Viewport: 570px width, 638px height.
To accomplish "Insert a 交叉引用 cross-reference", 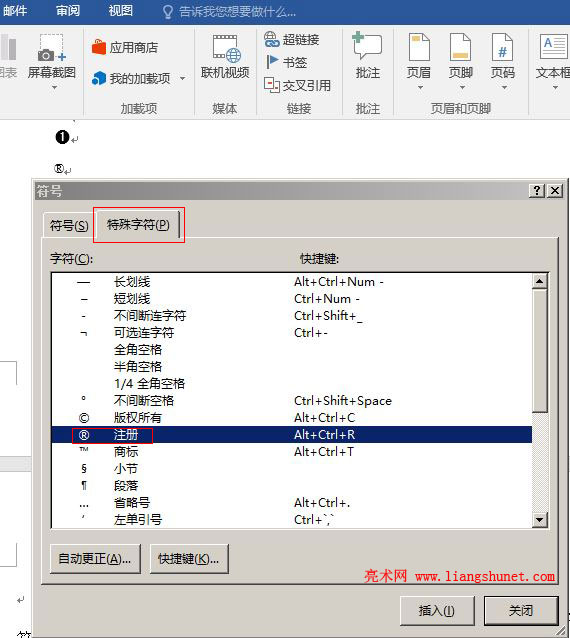I will pyautogui.click(x=297, y=85).
